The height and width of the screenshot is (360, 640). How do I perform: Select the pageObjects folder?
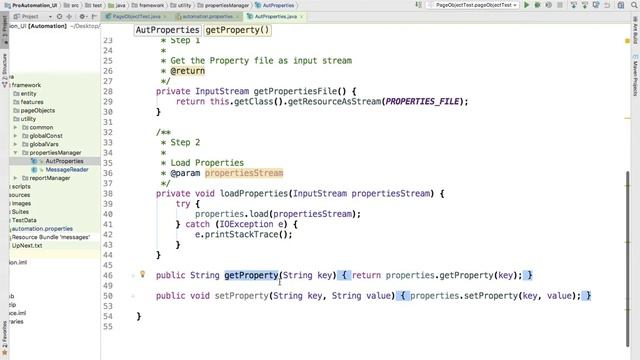[34, 111]
